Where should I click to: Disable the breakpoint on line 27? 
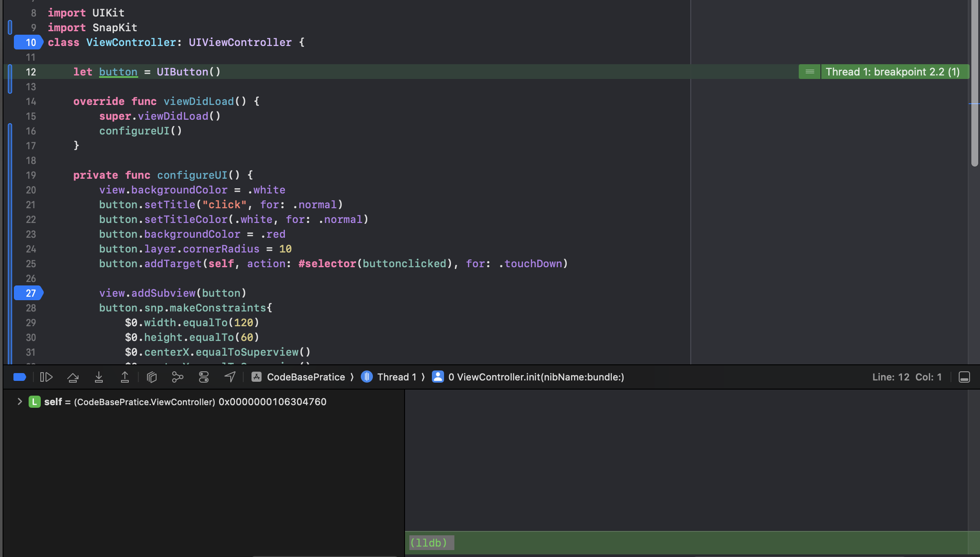coord(29,293)
